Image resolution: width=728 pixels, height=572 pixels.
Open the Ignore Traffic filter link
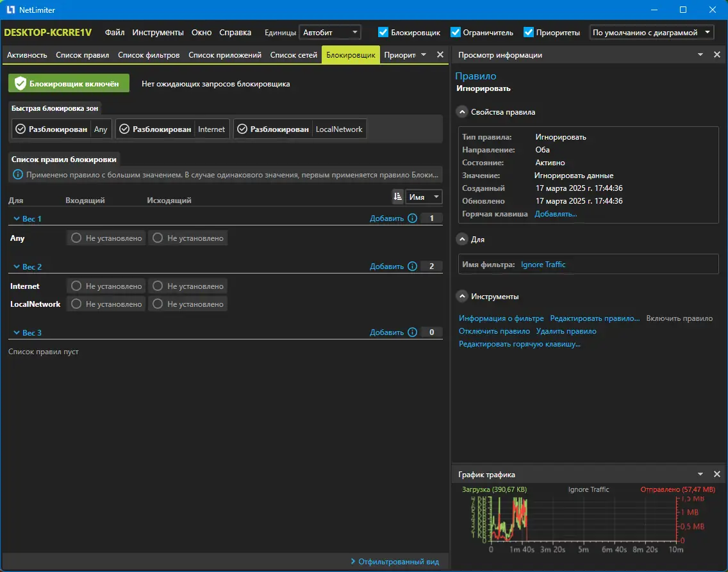click(x=543, y=264)
